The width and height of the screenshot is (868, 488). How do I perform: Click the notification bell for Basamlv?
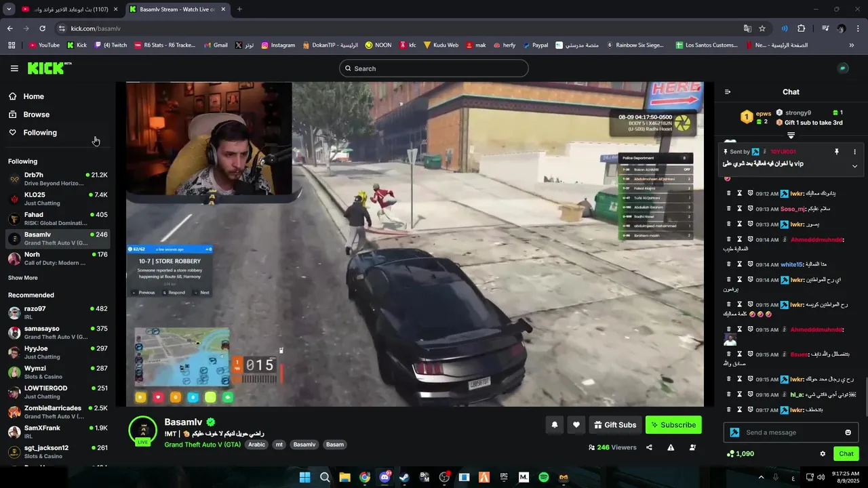(554, 425)
